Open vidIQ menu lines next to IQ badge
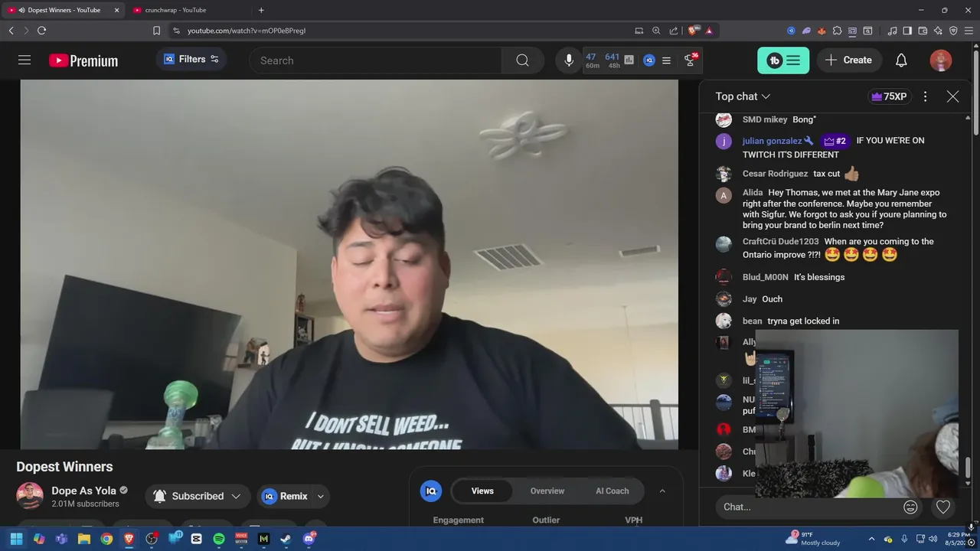Image resolution: width=980 pixels, height=551 pixels. 666,60
